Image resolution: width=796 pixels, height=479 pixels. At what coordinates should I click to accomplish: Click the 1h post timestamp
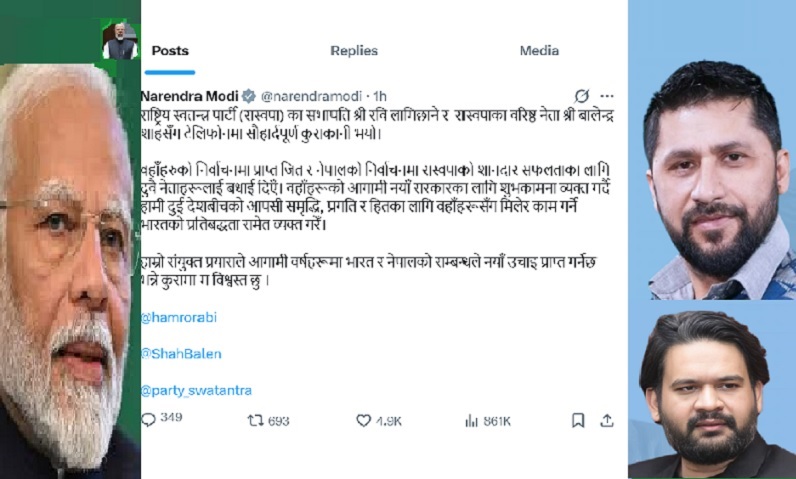coord(380,96)
